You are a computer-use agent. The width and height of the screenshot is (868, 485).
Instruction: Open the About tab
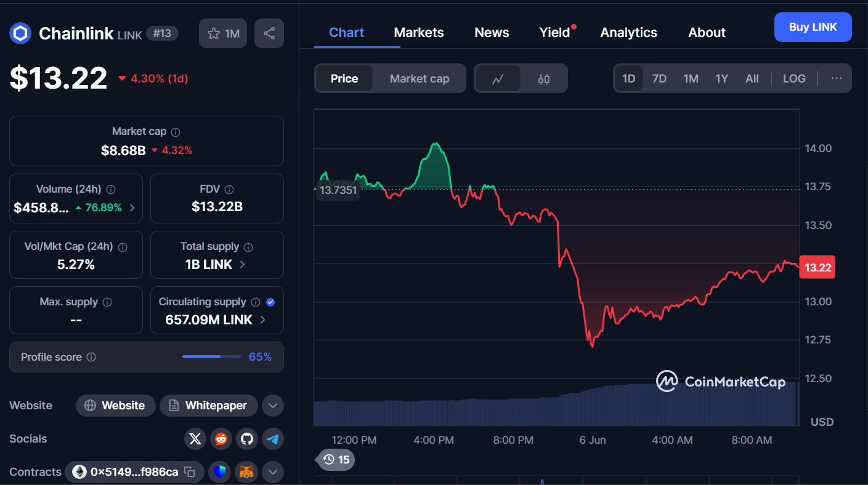pyautogui.click(x=707, y=33)
